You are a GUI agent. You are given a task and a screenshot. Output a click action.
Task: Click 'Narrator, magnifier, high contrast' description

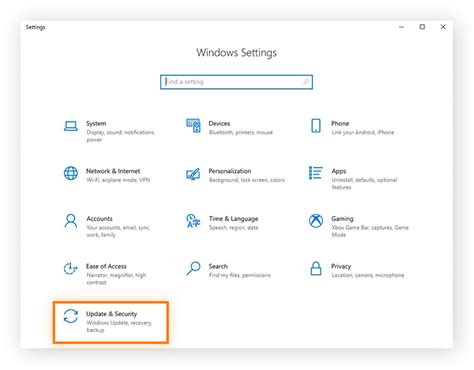click(116, 279)
